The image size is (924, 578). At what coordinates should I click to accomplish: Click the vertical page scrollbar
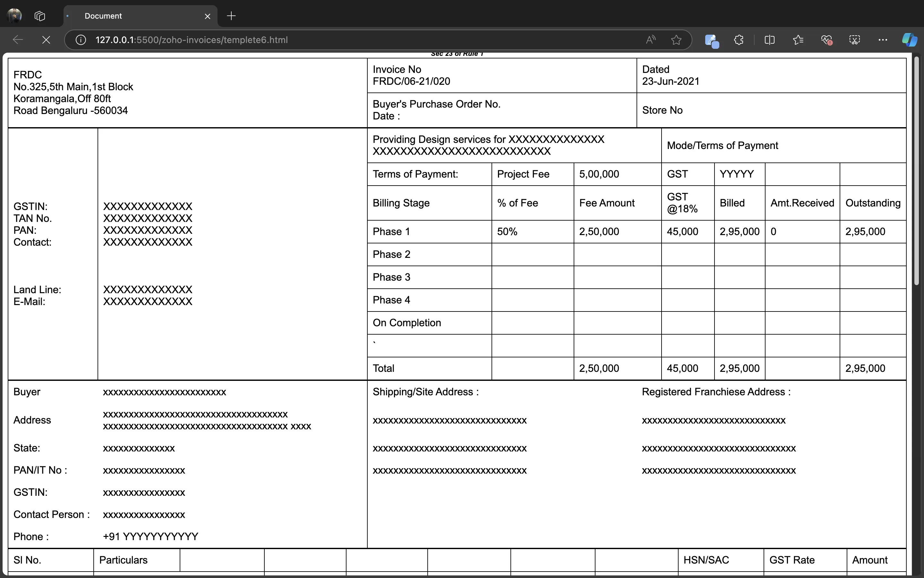(x=916, y=170)
